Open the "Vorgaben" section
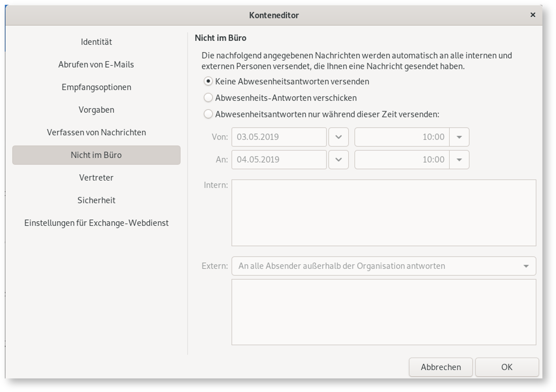This screenshot has width=556, height=392. (96, 110)
